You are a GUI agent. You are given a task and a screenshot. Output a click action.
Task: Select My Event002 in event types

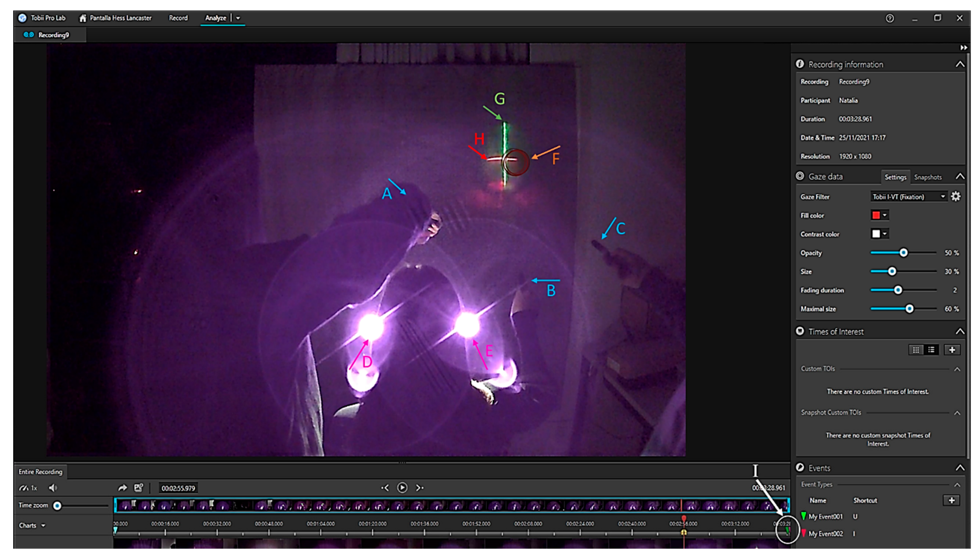[825, 534]
